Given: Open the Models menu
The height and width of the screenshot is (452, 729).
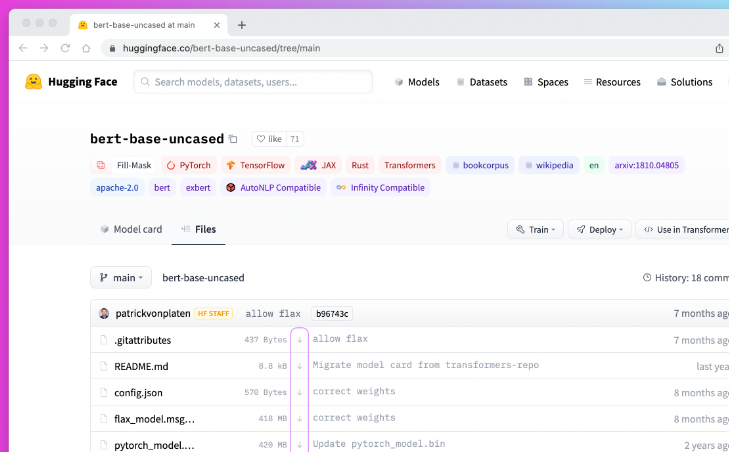Looking at the screenshot, I should (417, 82).
